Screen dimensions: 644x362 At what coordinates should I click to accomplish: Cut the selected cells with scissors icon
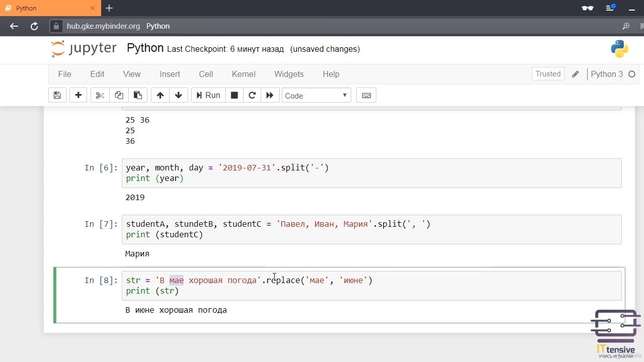100,96
